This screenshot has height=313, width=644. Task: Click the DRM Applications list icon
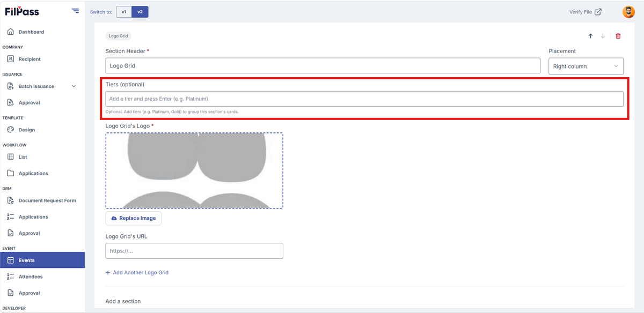(11, 217)
